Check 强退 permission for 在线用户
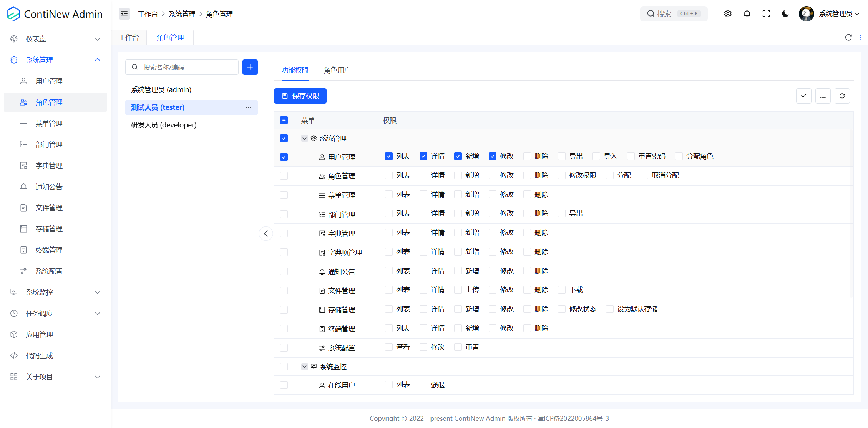The width and height of the screenshot is (868, 428). (x=423, y=385)
